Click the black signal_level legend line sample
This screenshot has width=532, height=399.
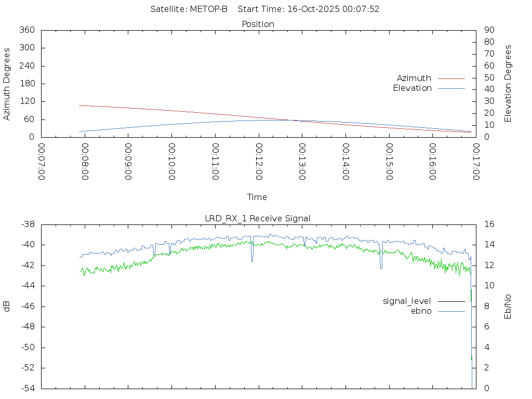(451, 301)
